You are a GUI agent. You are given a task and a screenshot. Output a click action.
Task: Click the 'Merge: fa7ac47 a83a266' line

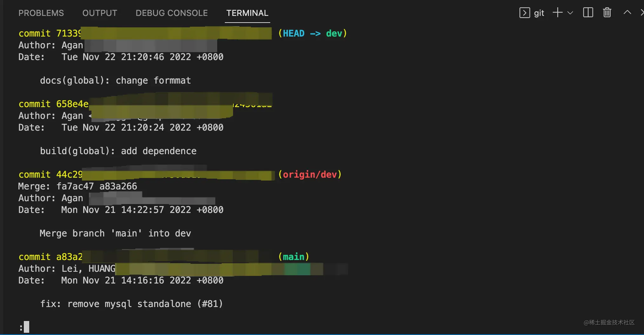click(x=77, y=186)
